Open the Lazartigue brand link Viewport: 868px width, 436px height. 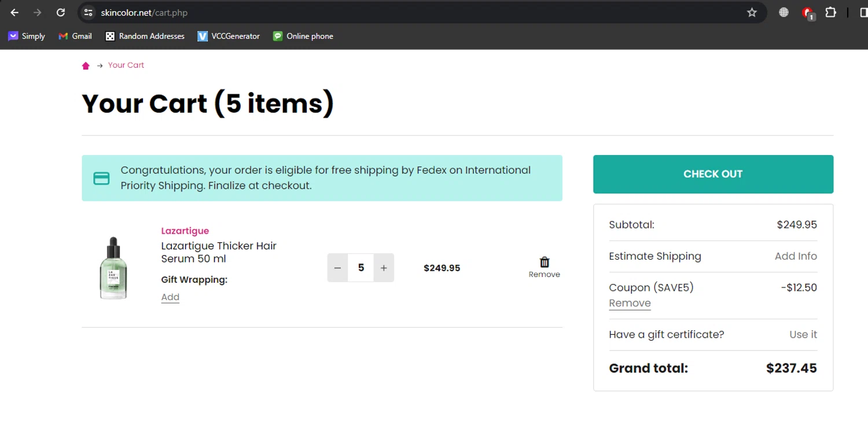tap(185, 231)
